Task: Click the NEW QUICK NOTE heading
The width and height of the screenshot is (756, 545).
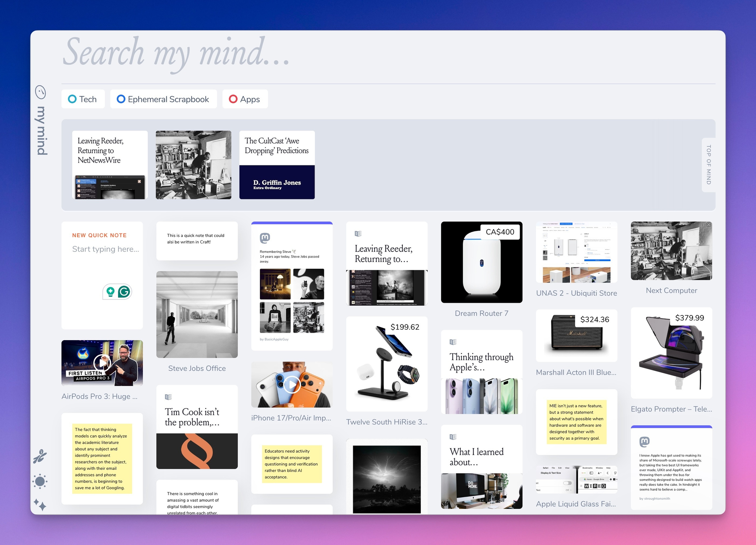Action: pyautogui.click(x=100, y=235)
